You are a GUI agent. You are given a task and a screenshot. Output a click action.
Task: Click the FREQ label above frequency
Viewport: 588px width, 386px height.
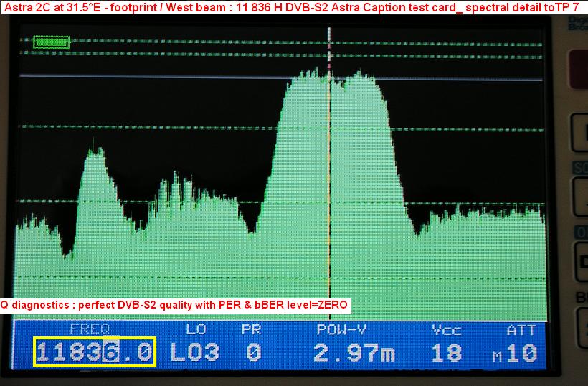(x=89, y=329)
